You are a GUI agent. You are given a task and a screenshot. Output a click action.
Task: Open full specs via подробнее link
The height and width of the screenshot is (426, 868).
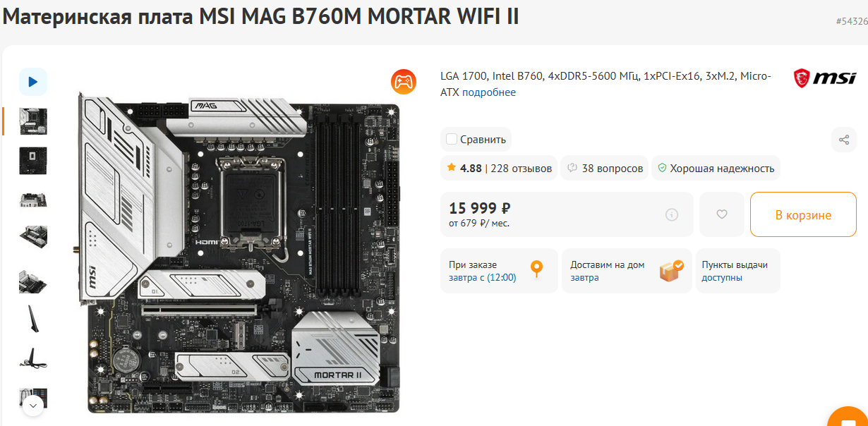[x=489, y=92]
